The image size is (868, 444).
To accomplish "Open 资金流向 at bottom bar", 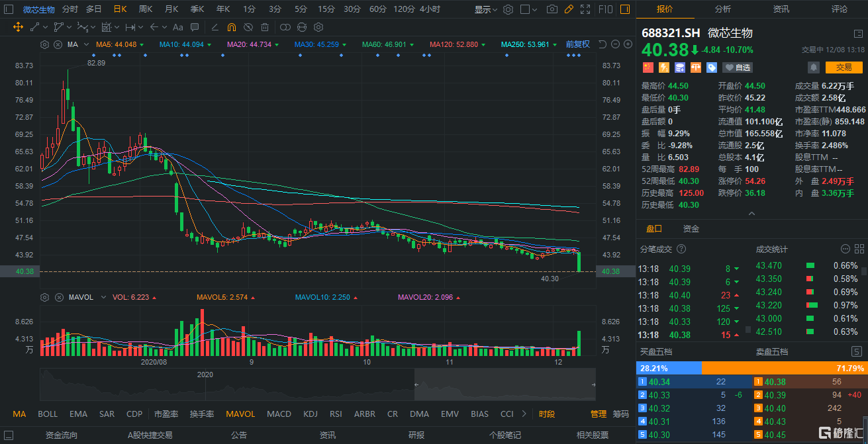I will [62, 435].
